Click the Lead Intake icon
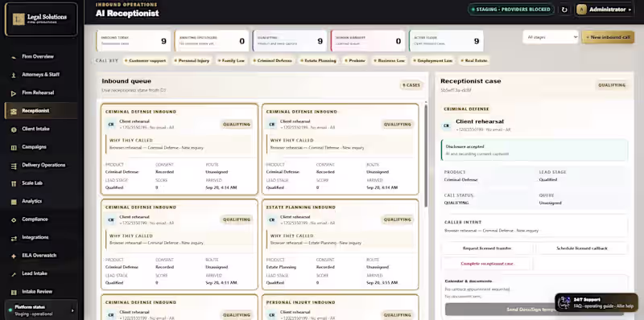The height and width of the screenshot is (320, 644). (14, 274)
